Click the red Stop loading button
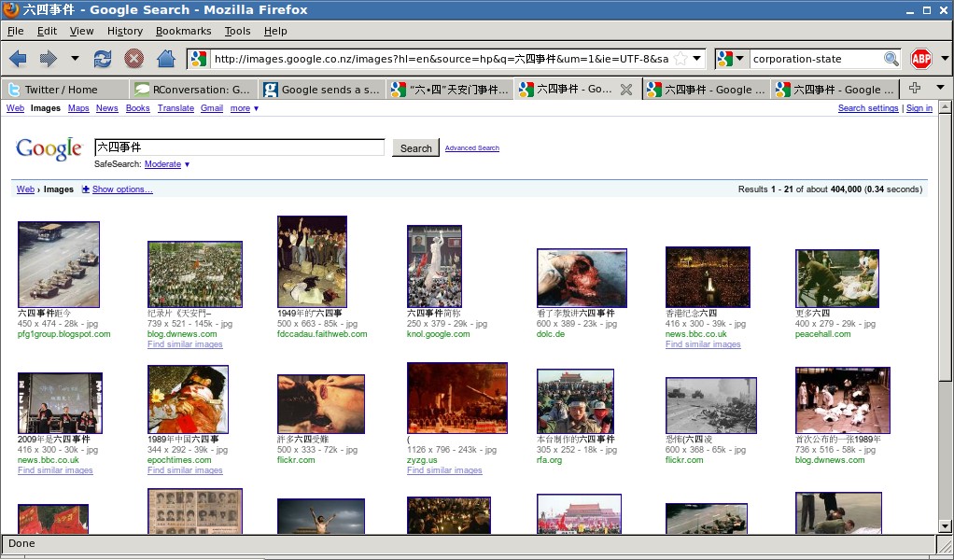 (x=133, y=59)
